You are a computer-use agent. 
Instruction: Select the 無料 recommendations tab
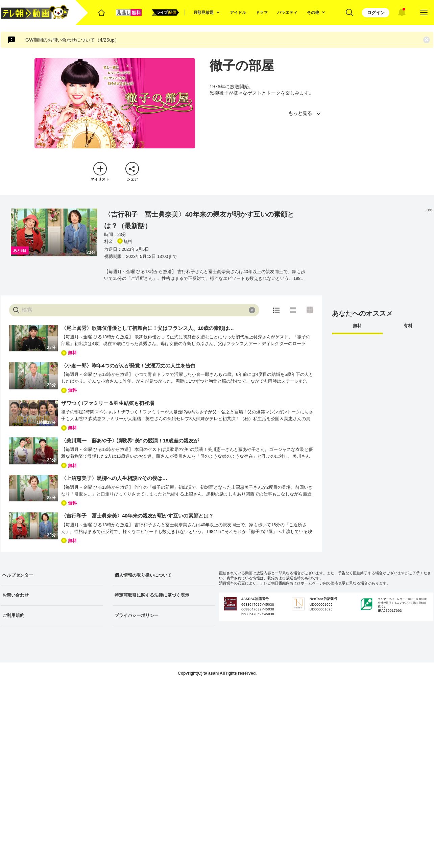(x=357, y=326)
